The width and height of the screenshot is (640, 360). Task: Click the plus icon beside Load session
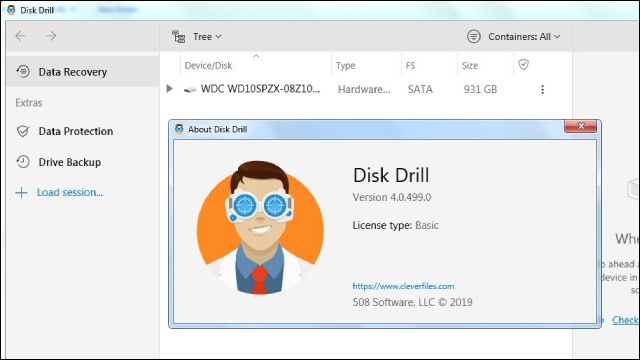pos(21,193)
